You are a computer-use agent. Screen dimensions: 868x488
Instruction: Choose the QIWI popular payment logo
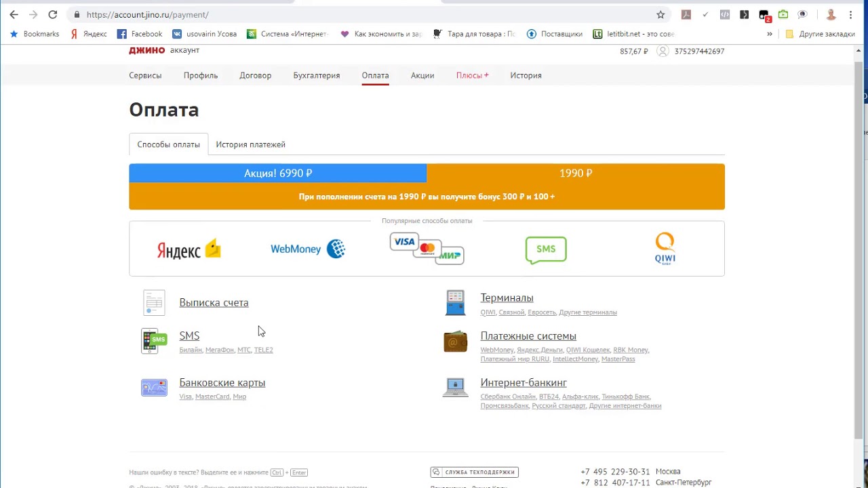click(665, 249)
